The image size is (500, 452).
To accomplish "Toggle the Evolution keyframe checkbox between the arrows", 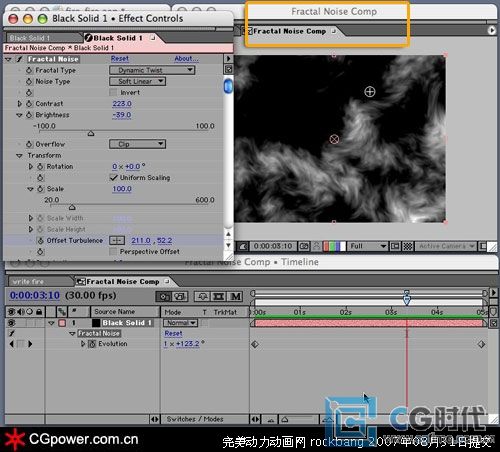I will (x=21, y=344).
